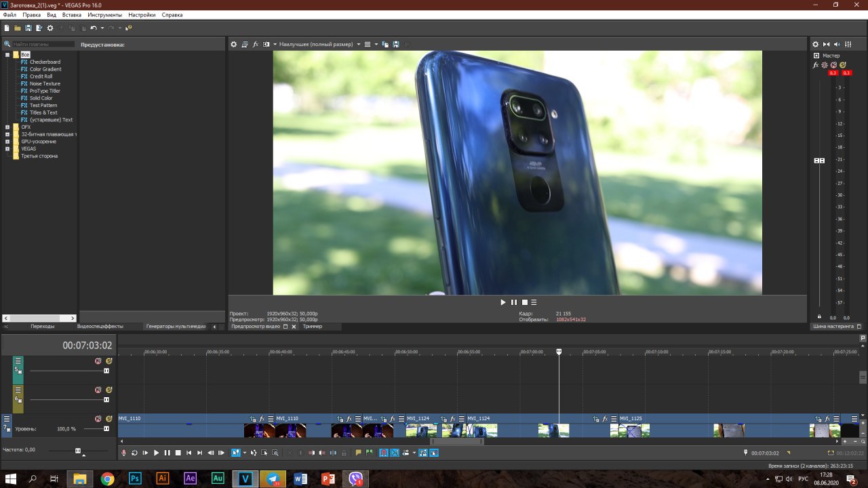Screen dimensions: 868x488
Task: Select the Noise Texture generator
Action: point(45,83)
